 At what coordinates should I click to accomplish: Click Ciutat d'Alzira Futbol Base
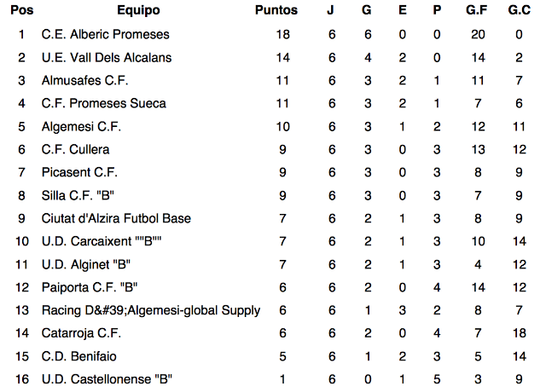[116, 218]
